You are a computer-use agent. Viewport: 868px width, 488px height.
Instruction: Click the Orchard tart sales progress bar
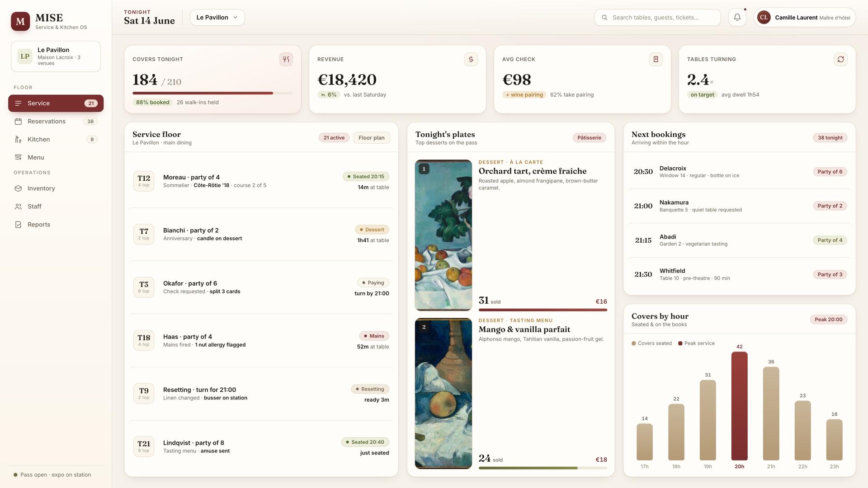coord(543,310)
